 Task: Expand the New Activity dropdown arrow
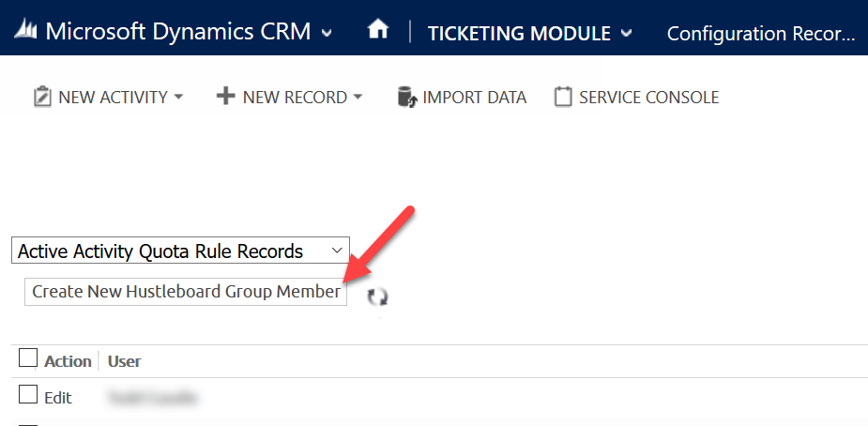[178, 98]
